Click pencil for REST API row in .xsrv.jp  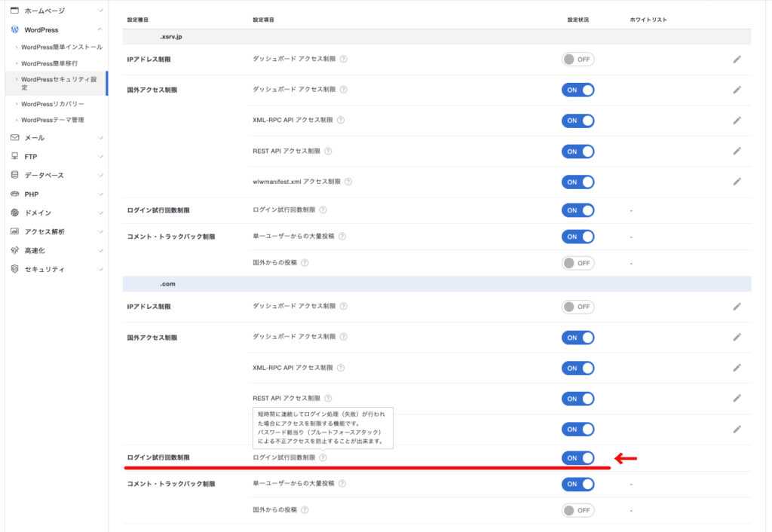[x=737, y=151]
